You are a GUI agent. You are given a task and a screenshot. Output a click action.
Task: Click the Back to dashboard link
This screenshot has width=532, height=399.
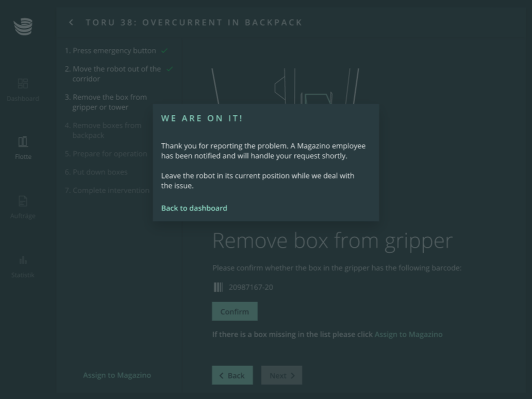194,208
